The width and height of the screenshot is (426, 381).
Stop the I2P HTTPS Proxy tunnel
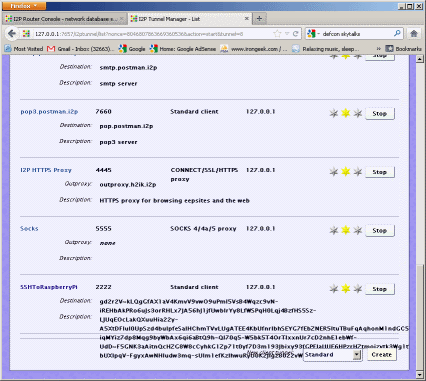380,172
